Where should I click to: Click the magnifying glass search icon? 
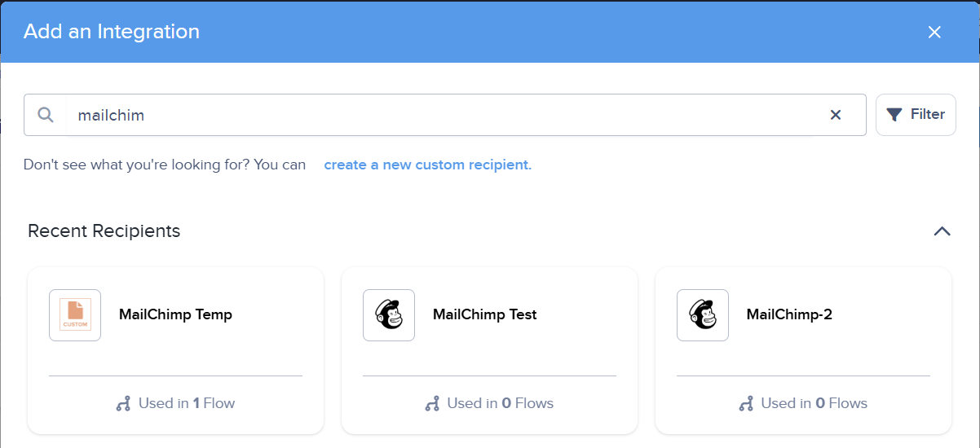coord(46,115)
